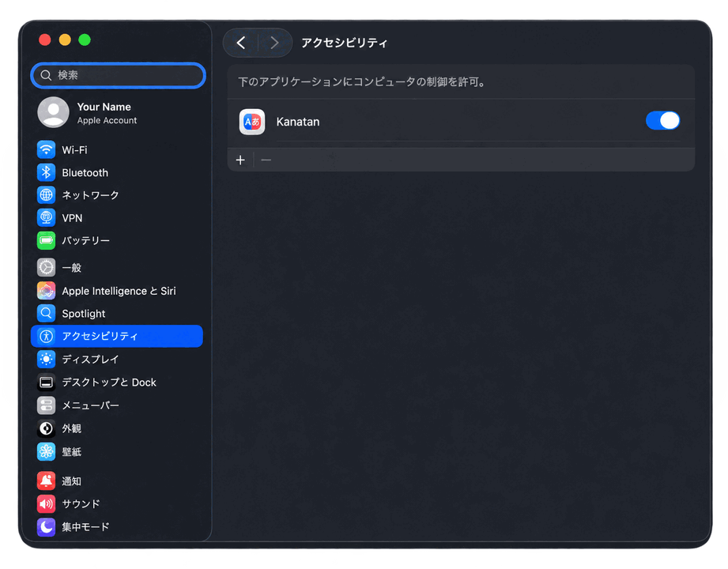The image size is (728, 569).
Task: Open the Wi-Fi settings label
Action: [75, 150]
